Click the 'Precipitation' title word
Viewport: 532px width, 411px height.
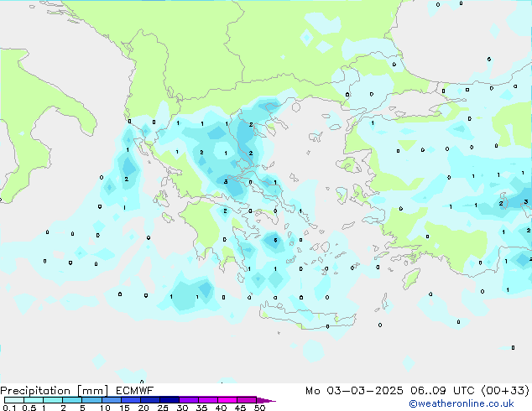[35, 391]
